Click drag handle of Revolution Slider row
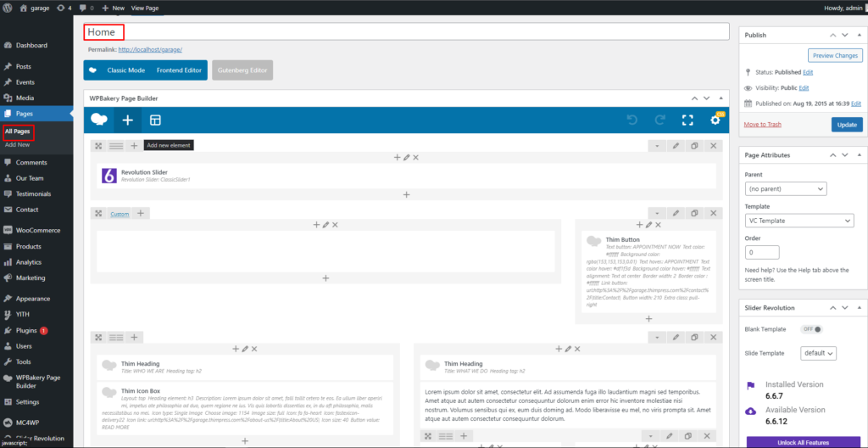The height and width of the screenshot is (448, 868). point(98,146)
